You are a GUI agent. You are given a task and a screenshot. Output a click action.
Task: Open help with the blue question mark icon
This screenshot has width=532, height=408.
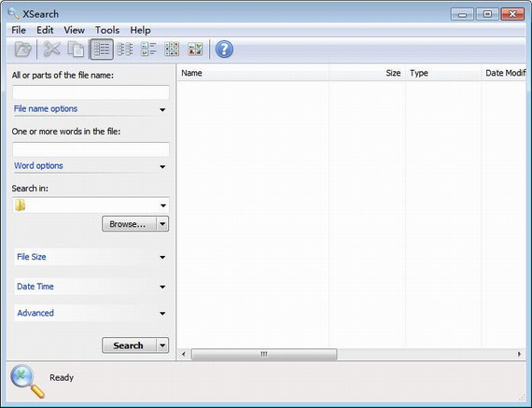(x=224, y=49)
